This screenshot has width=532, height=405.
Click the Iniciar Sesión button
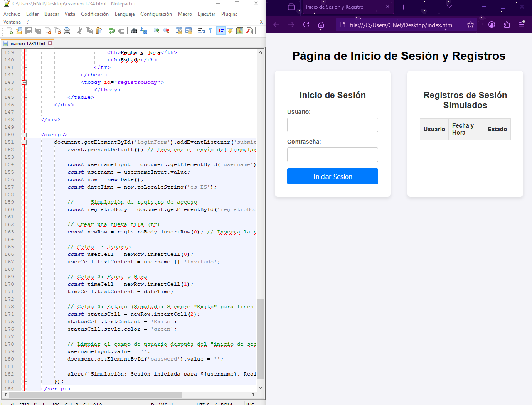point(332,176)
